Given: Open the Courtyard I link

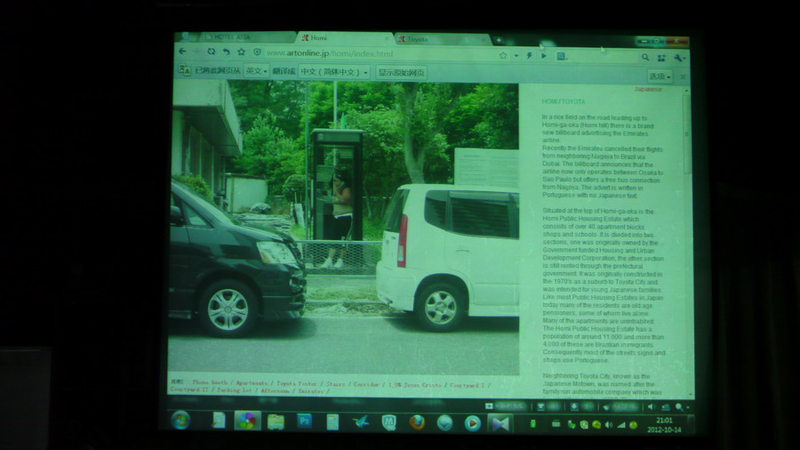Looking at the screenshot, I should point(467,385).
